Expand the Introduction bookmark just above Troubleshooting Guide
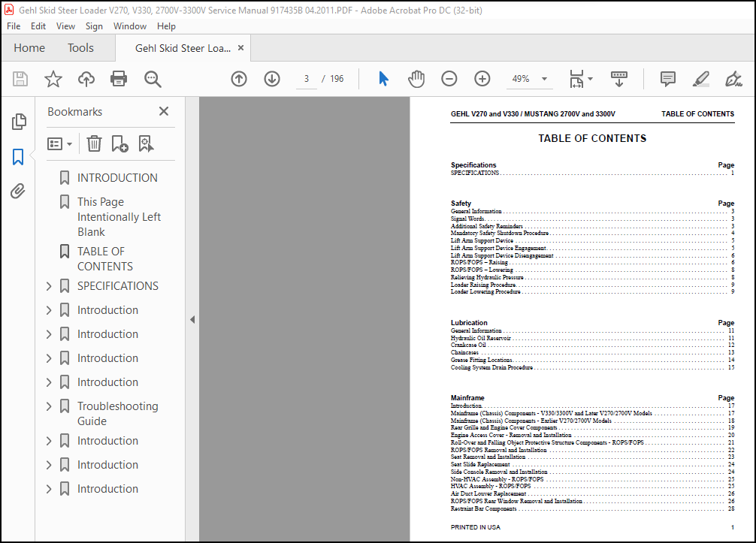756x543 pixels. coord(49,382)
